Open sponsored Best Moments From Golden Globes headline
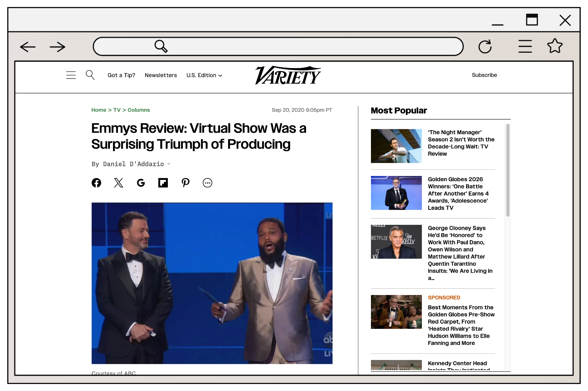The image size is (588, 391). click(x=461, y=325)
